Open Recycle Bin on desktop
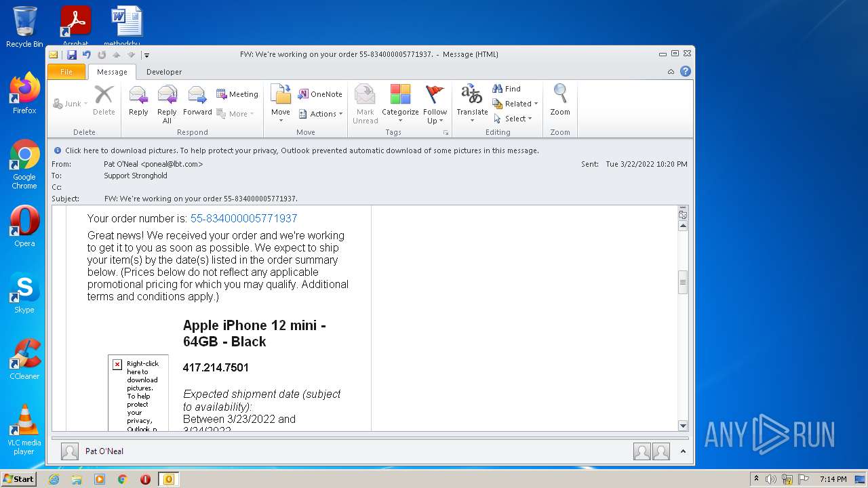 pos(24,27)
